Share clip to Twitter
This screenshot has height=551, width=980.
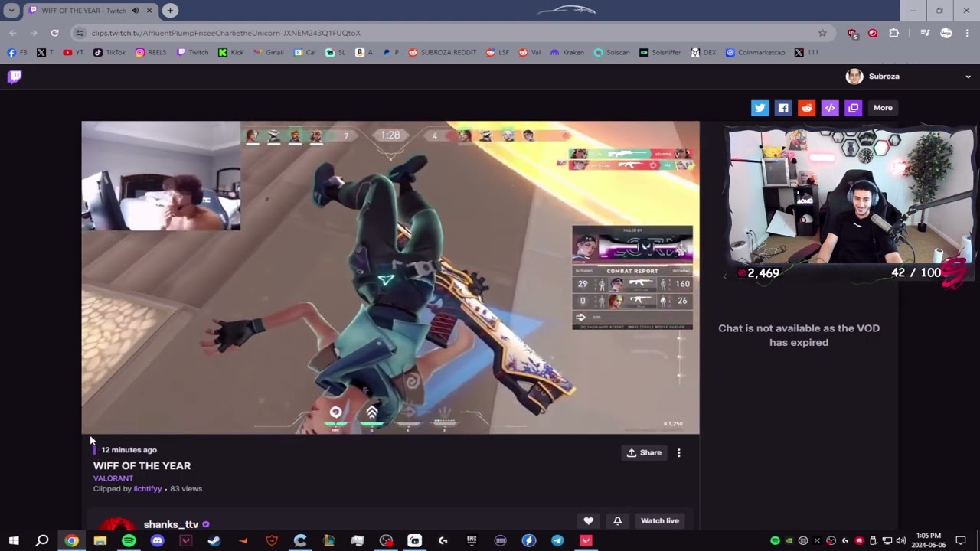point(759,108)
